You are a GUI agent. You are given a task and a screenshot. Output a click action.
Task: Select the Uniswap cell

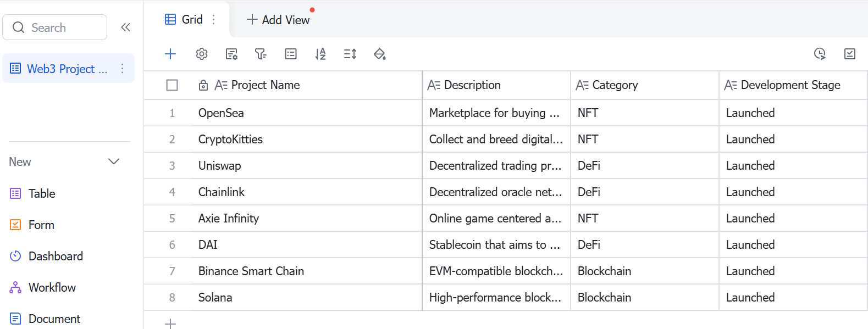coord(306,166)
